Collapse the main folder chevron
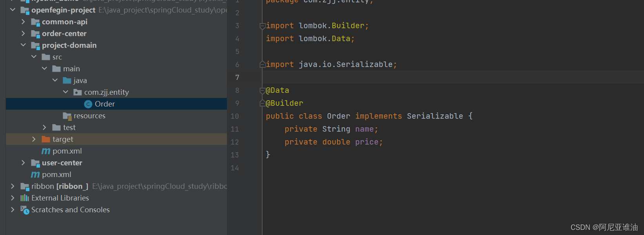644x235 pixels. pos(44,69)
